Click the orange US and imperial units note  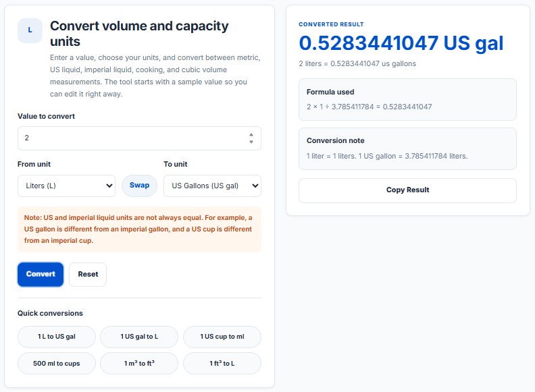(139, 229)
